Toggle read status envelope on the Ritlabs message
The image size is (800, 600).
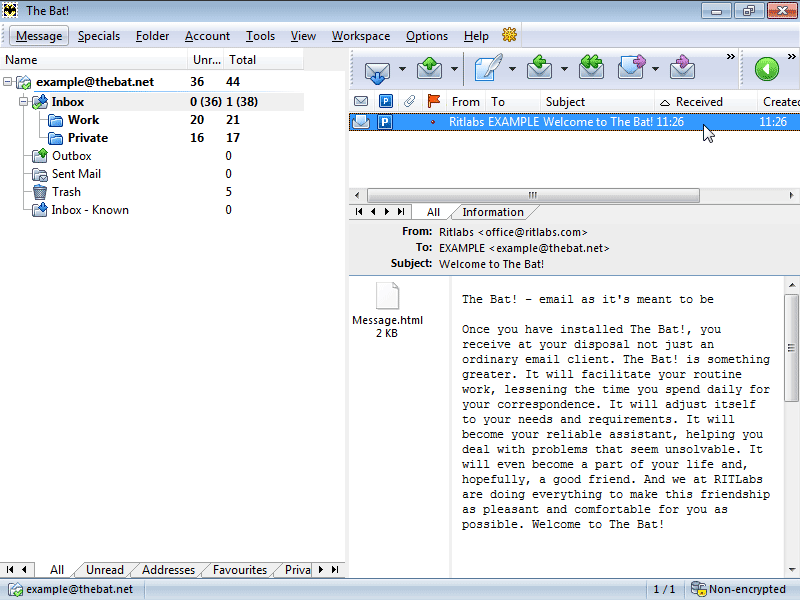[x=361, y=122]
